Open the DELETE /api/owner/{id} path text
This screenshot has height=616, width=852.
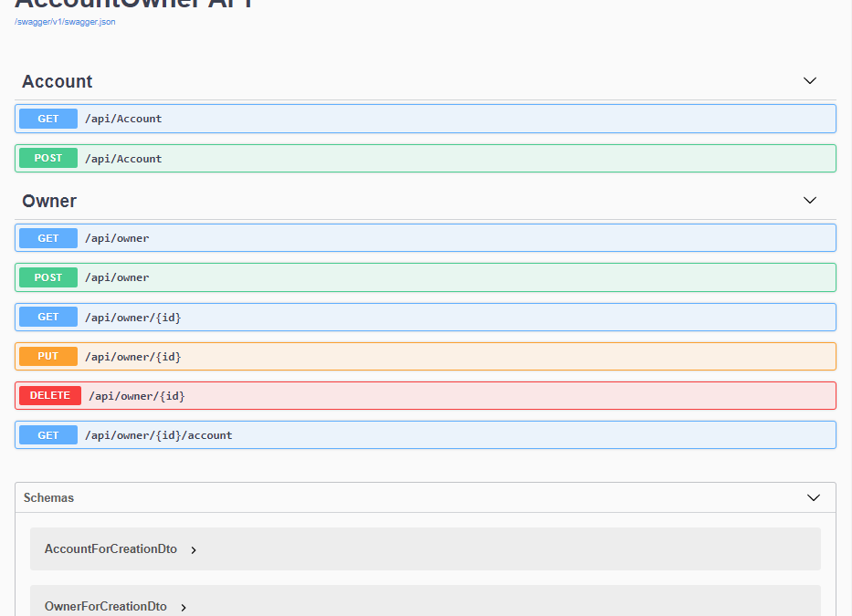(137, 396)
